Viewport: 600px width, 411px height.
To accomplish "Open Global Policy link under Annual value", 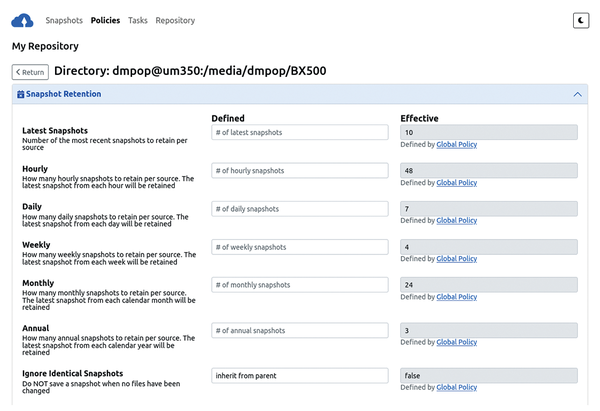I will point(457,343).
